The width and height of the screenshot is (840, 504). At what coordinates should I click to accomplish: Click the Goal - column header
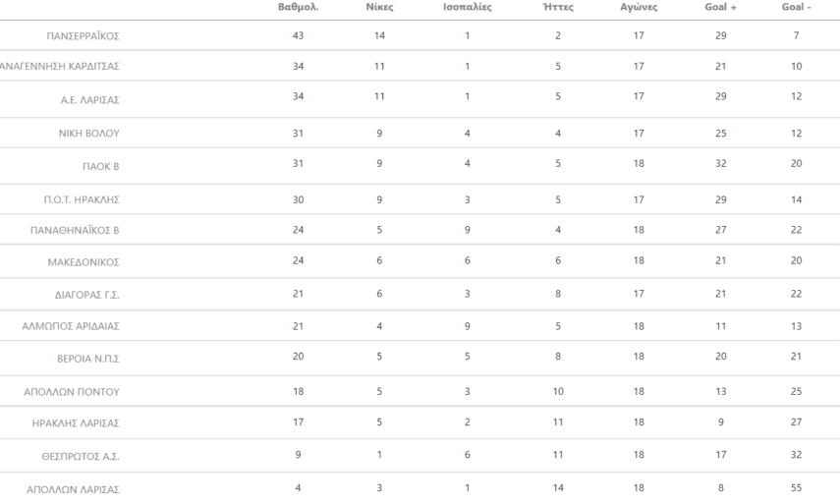(796, 7)
